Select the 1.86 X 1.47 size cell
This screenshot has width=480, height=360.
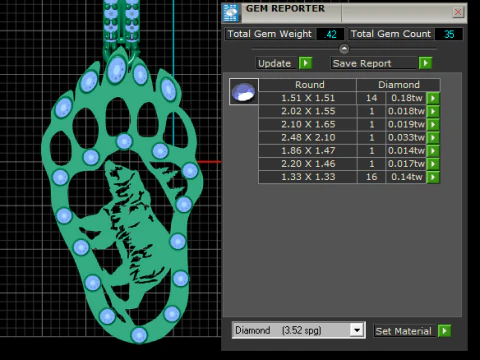(308, 151)
